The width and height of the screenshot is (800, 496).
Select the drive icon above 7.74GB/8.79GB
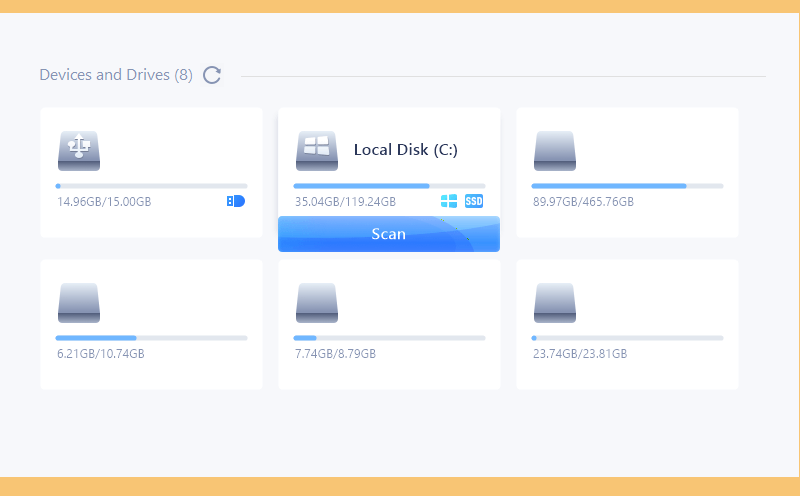click(x=317, y=303)
